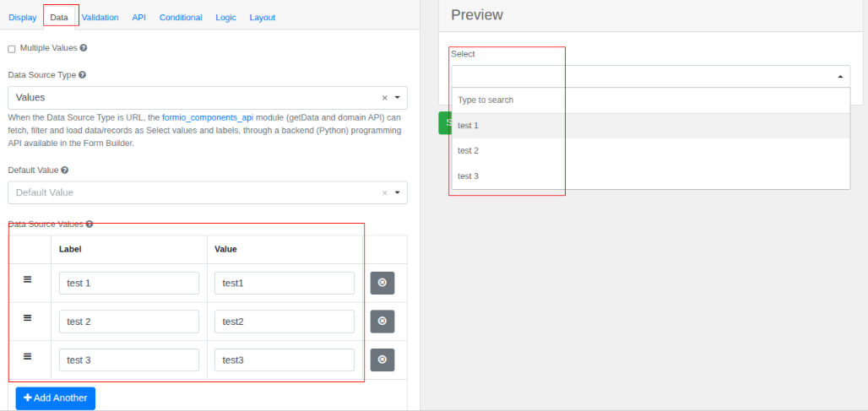Click the drag handle for test 2 row
The height and width of the screenshot is (411, 868).
click(x=27, y=318)
